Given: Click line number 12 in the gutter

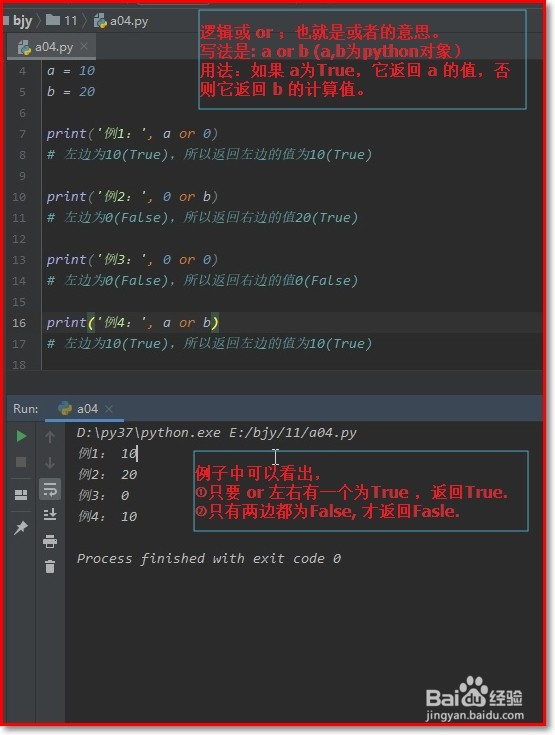Looking at the screenshot, I should point(19,239).
